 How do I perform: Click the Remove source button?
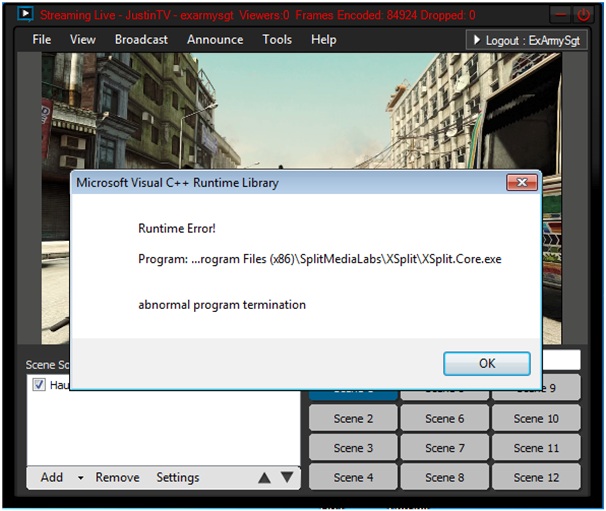pyautogui.click(x=117, y=478)
